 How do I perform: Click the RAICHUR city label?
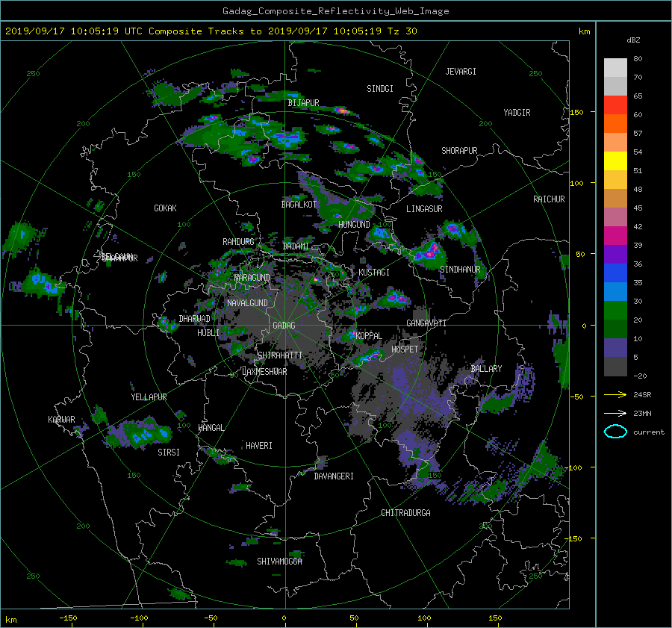(x=549, y=199)
